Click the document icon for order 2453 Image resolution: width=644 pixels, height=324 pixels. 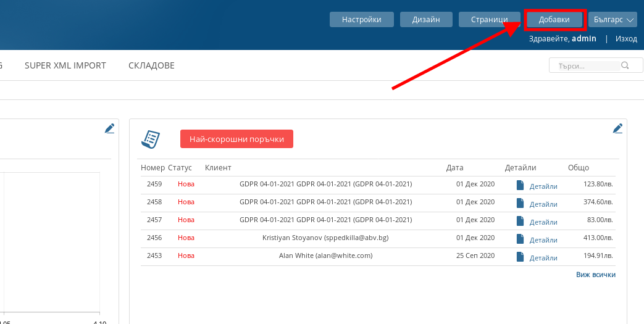point(520,257)
